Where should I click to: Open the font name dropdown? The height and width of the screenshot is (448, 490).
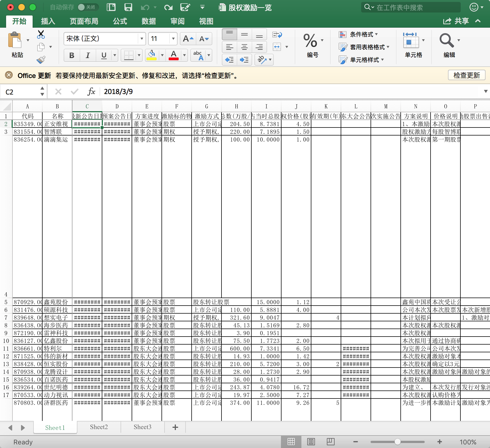coord(142,39)
